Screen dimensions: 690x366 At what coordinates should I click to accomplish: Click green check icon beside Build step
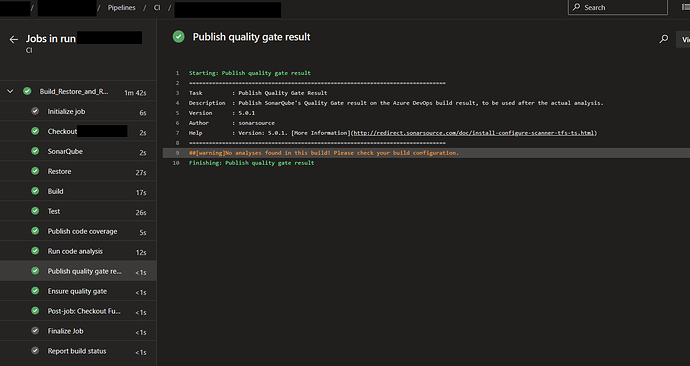pos(35,191)
